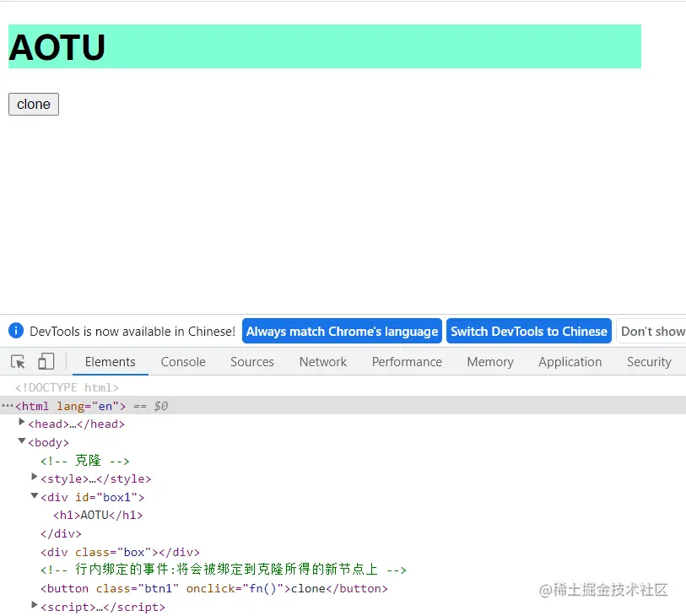The image size is (686, 616).
Task: Collapse the div id="box1" node
Action: point(34,495)
